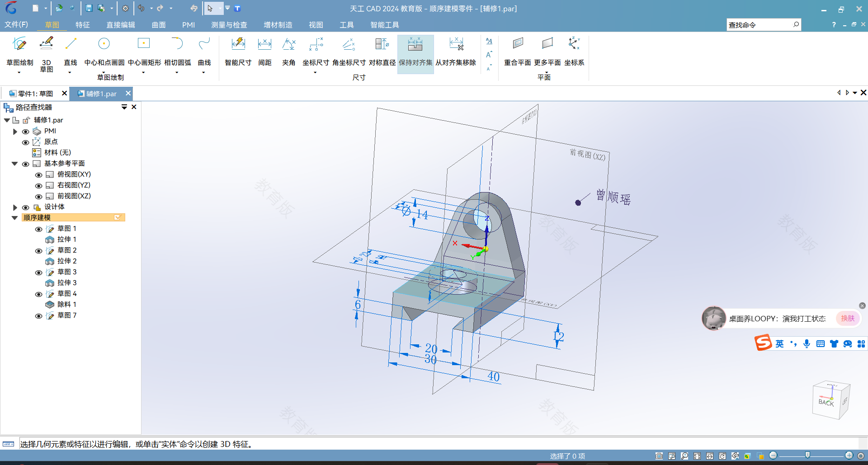
Task: Collapse the 顺序建模 node
Action: click(x=14, y=218)
